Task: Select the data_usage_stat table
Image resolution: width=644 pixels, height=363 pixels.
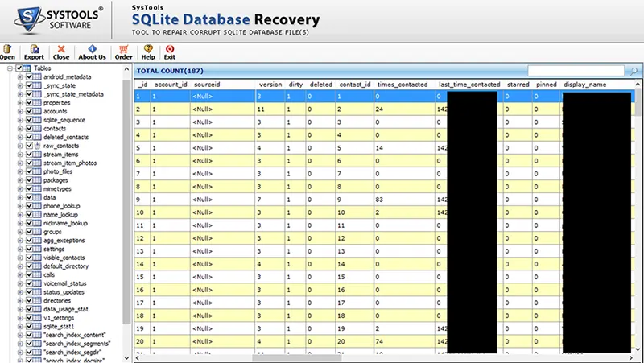Action: point(66,309)
